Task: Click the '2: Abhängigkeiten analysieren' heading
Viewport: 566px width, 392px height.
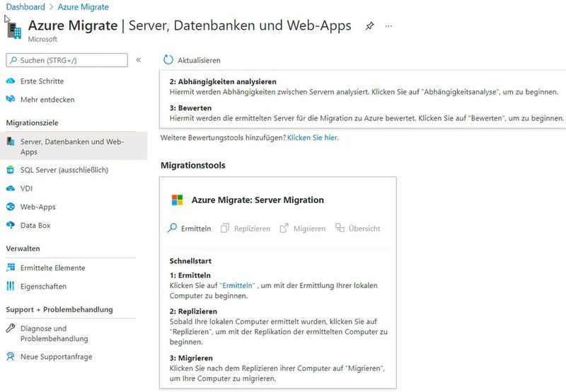Action: 223,81
